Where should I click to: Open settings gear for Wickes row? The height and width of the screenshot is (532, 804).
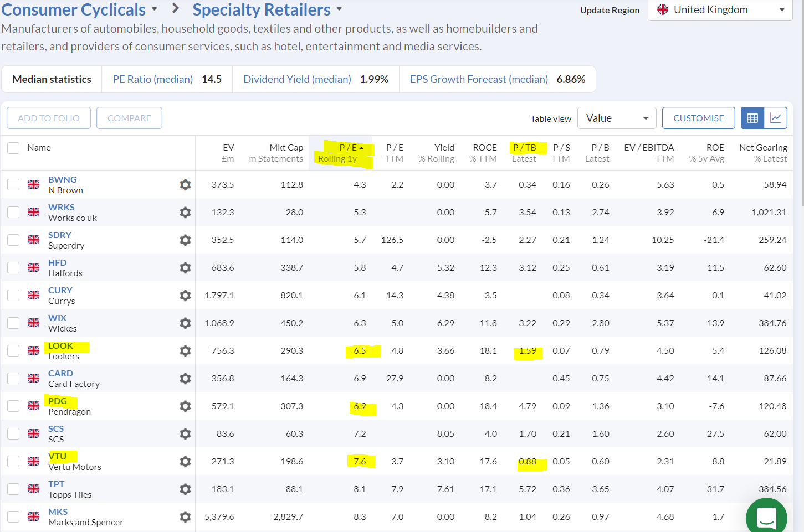(x=185, y=323)
